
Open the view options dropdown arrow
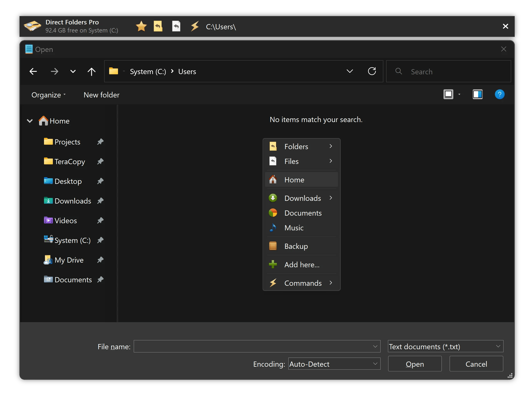[459, 95]
